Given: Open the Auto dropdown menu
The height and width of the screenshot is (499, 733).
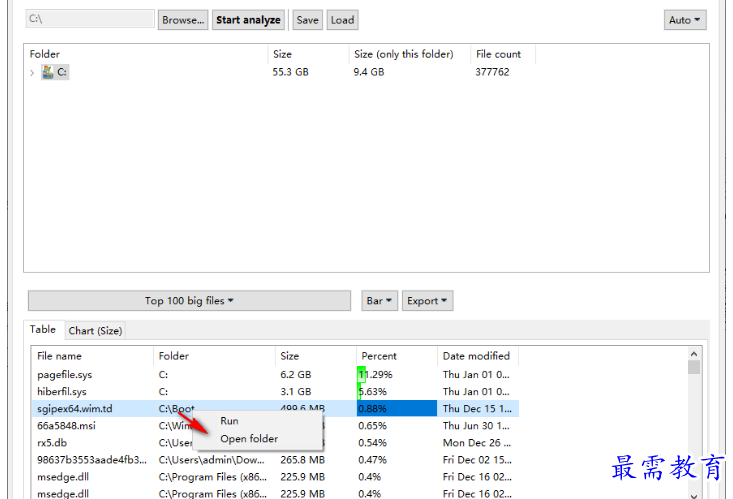Looking at the screenshot, I should click(684, 20).
